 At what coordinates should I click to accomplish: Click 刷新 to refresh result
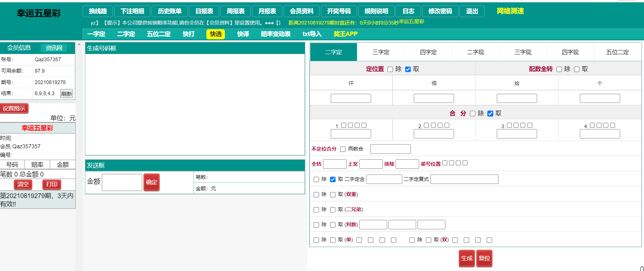coord(67,93)
